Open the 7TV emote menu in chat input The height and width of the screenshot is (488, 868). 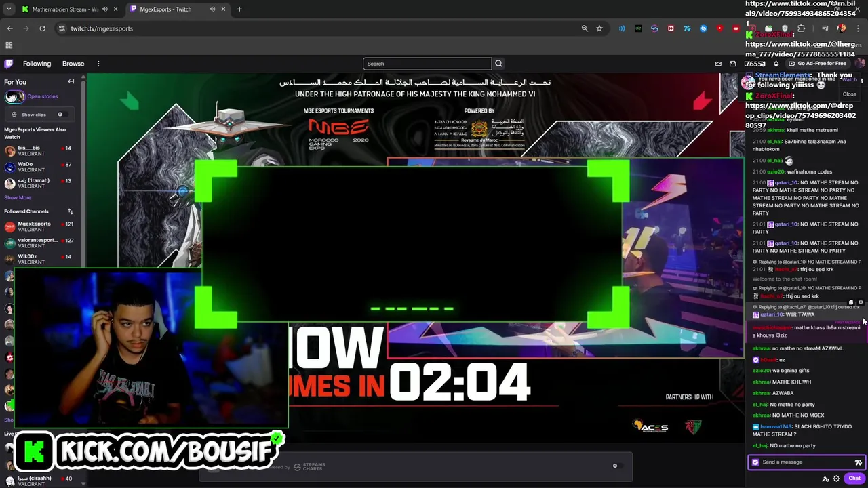coord(858,462)
